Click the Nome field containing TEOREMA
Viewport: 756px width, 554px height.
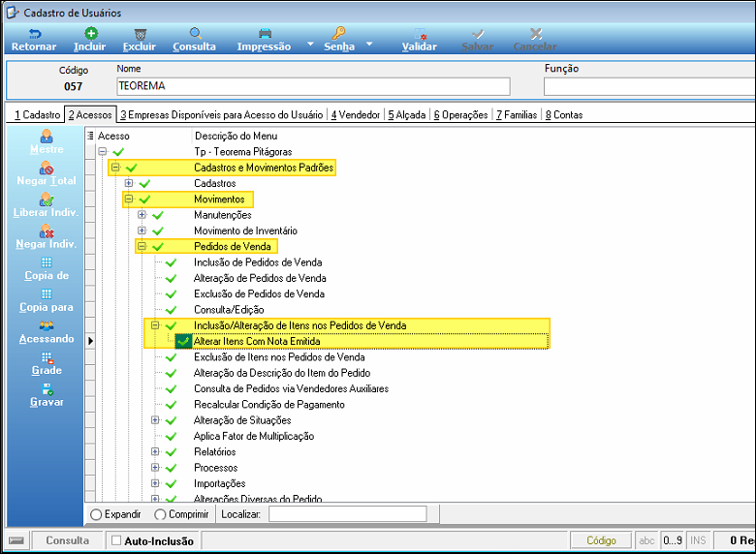point(313,86)
